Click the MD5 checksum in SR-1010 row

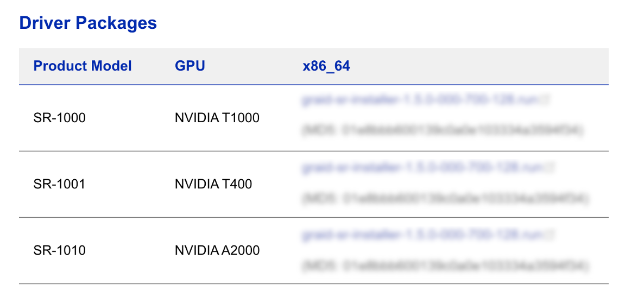click(x=443, y=266)
